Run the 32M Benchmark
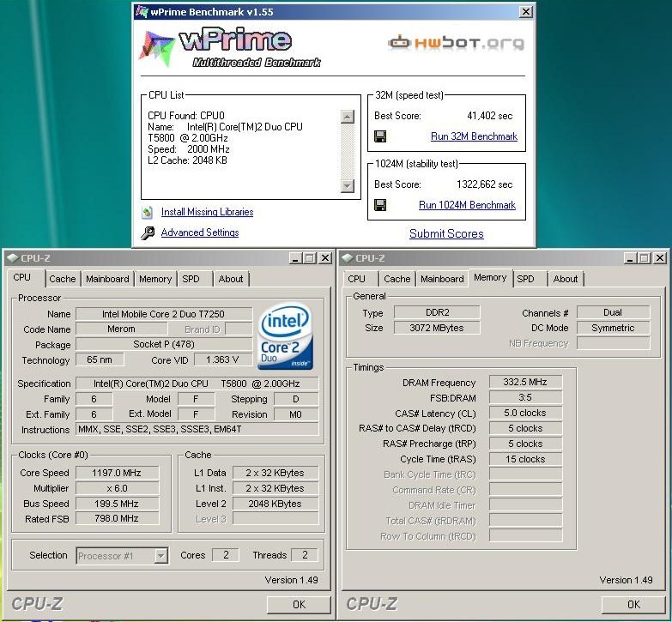672x622 pixels. click(x=474, y=136)
